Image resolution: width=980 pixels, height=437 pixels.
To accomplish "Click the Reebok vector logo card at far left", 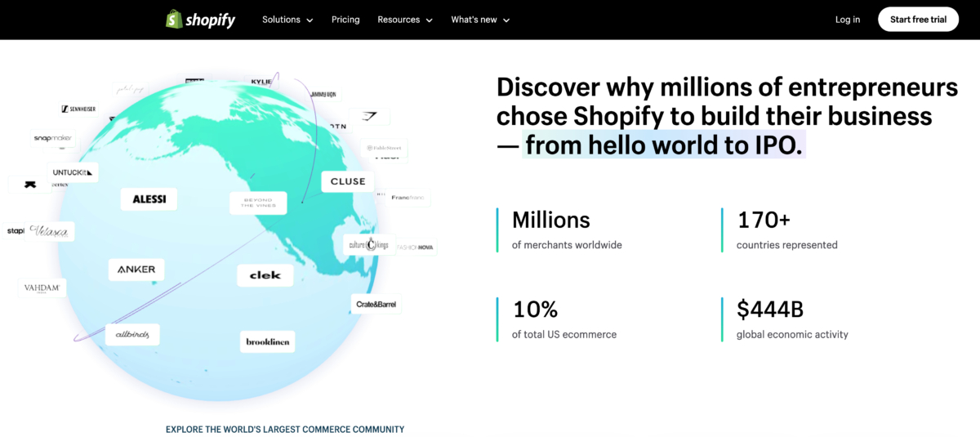I will (x=30, y=185).
